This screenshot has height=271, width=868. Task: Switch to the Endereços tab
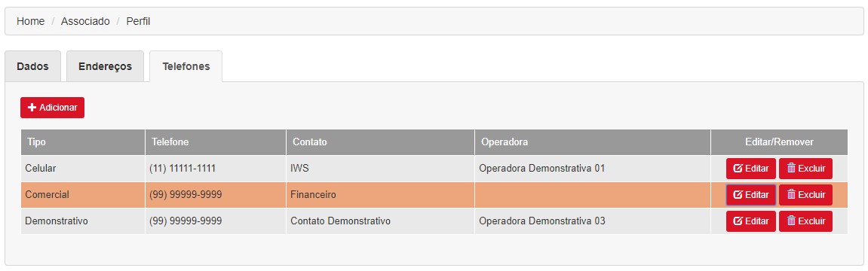tap(105, 66)
